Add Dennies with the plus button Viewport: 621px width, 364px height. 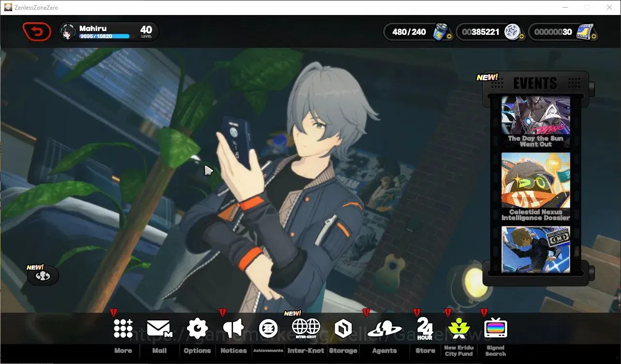pyautogui.click(x=521, y=36)
